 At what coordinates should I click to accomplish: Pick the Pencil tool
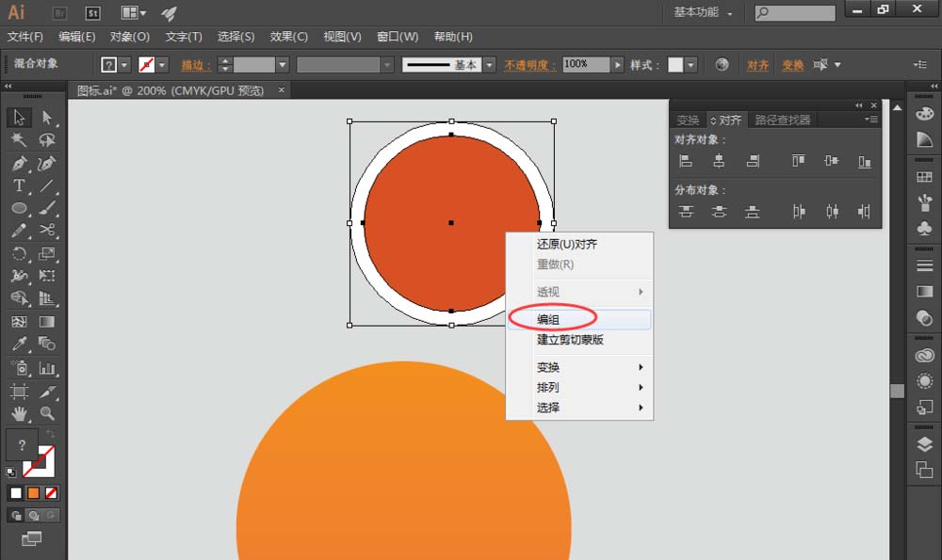[x=19, y=231]
